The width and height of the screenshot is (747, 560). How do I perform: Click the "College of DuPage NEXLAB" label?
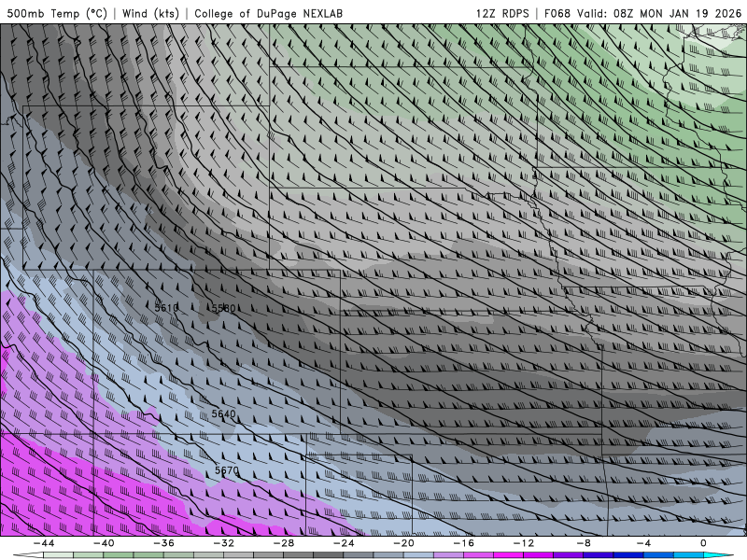point(268,13)
